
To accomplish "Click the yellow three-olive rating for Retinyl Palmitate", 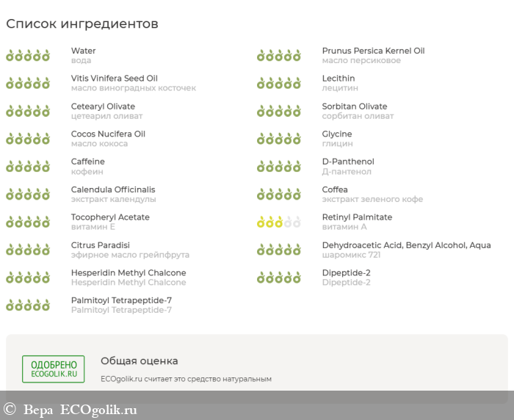I will [278, 222].
